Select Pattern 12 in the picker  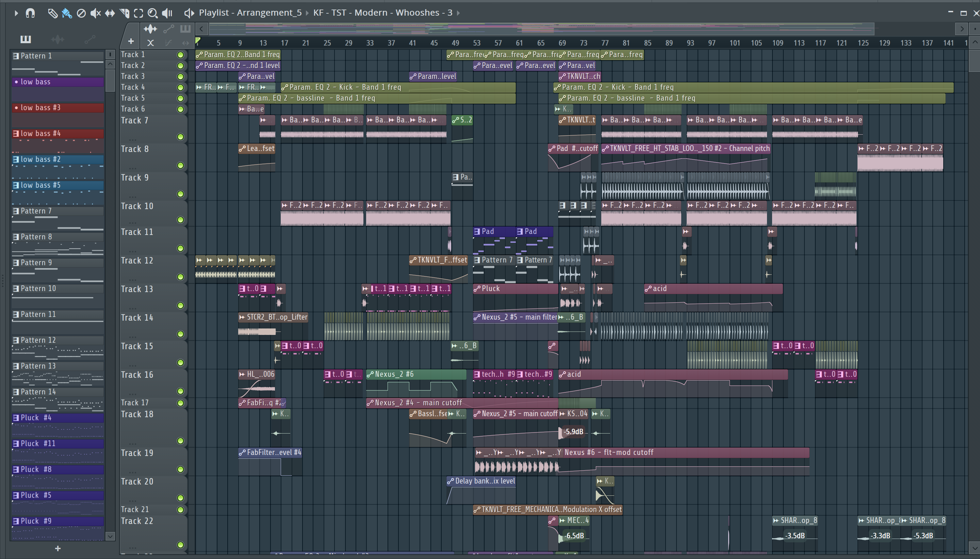58,348
